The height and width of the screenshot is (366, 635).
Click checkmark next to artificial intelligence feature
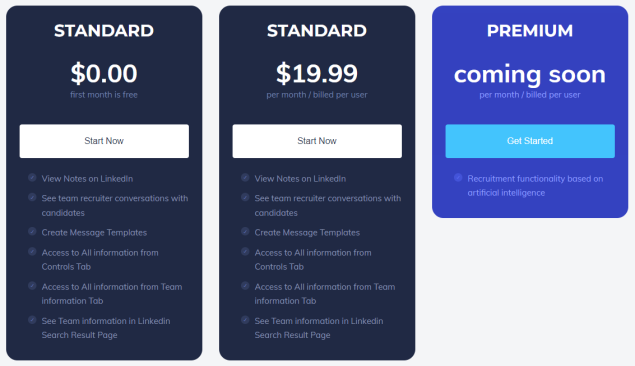(x=458, y=177)
